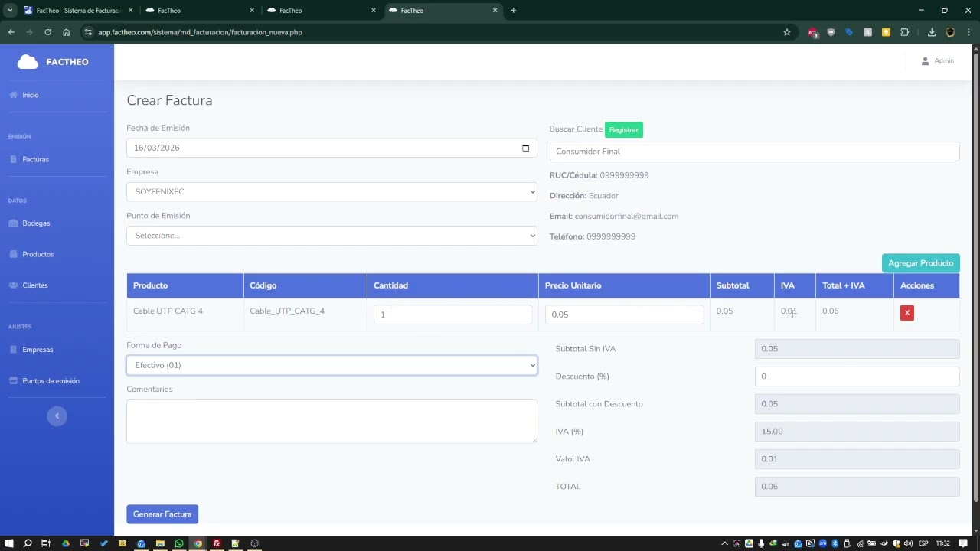Click the browser home icon
This screenshot has width=980, height=551.
point(67,32)
